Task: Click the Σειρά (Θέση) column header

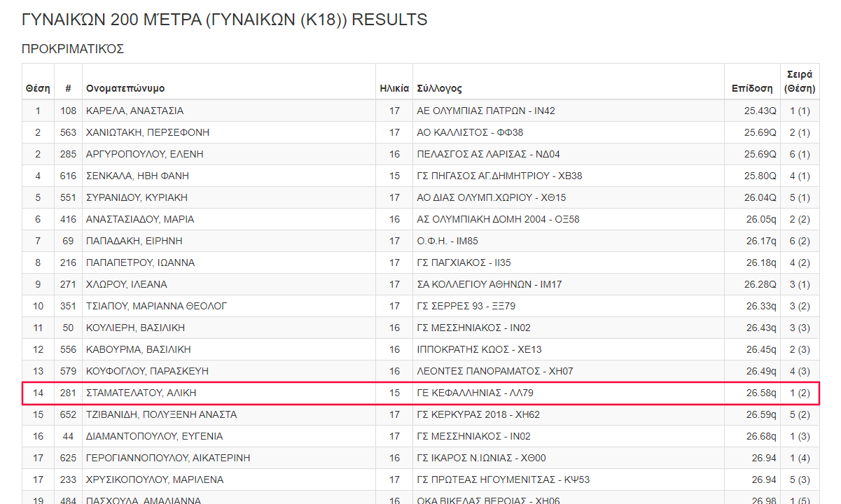Action: tap(800, 81)
